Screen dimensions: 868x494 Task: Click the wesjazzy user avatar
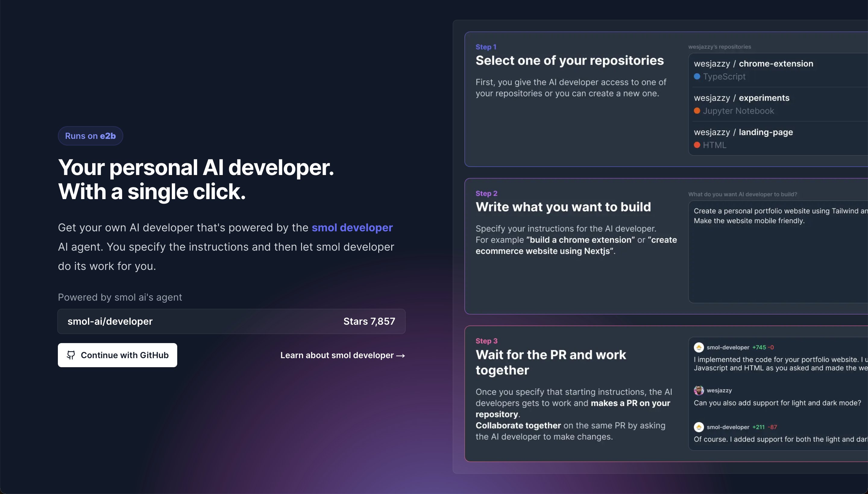coord(699,390)
